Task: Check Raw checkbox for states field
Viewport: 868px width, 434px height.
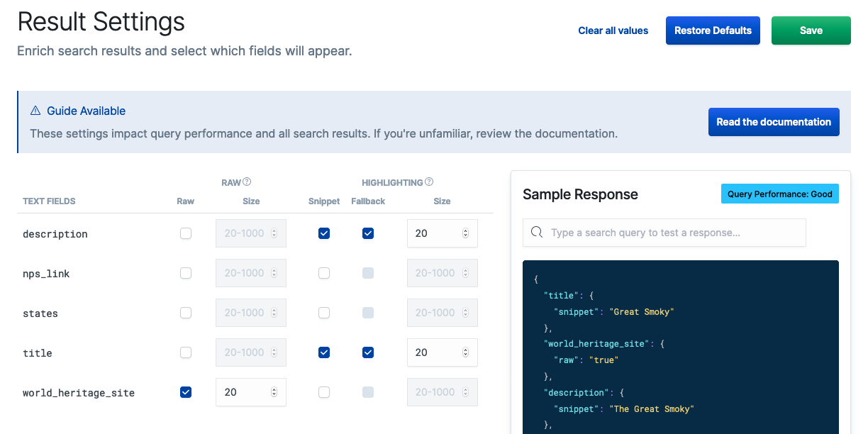Action: 186,313
